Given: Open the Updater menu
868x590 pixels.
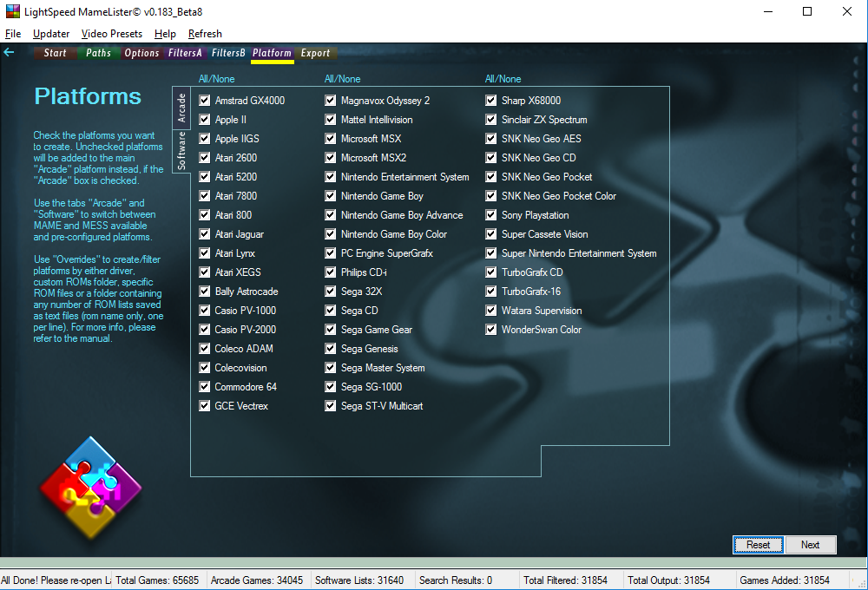Looking at the screenshot, I should pos(51,34).
